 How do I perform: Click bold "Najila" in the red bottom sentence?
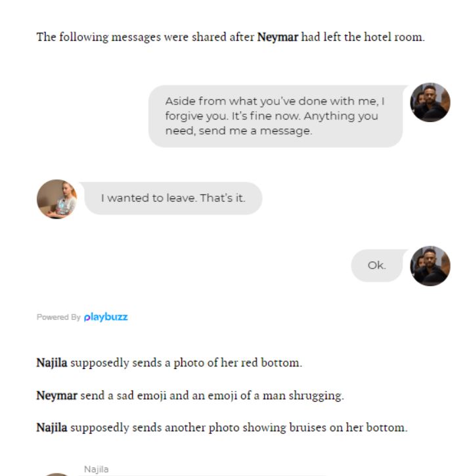click(x=52, y=362)
